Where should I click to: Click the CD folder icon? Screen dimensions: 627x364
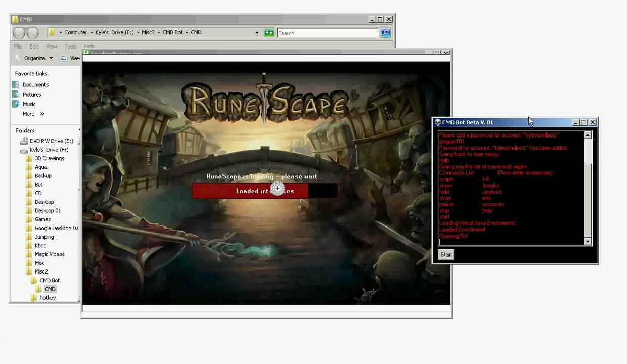click(x=29, y=193)
